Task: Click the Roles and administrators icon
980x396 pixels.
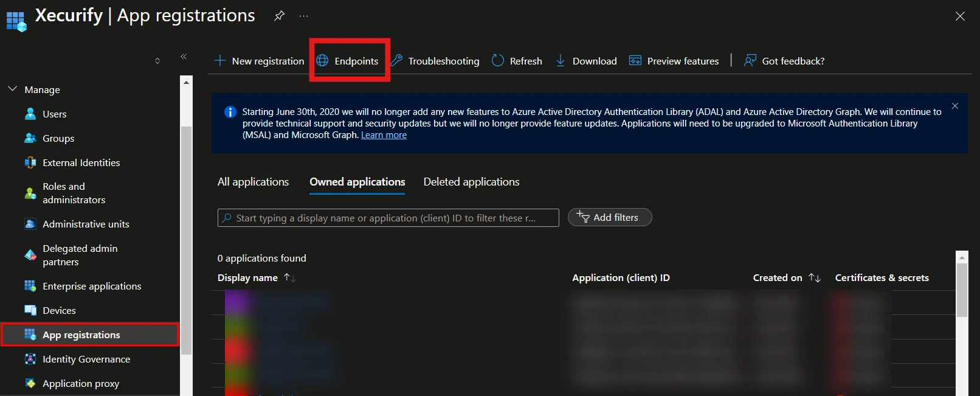Action: (30, 193)
